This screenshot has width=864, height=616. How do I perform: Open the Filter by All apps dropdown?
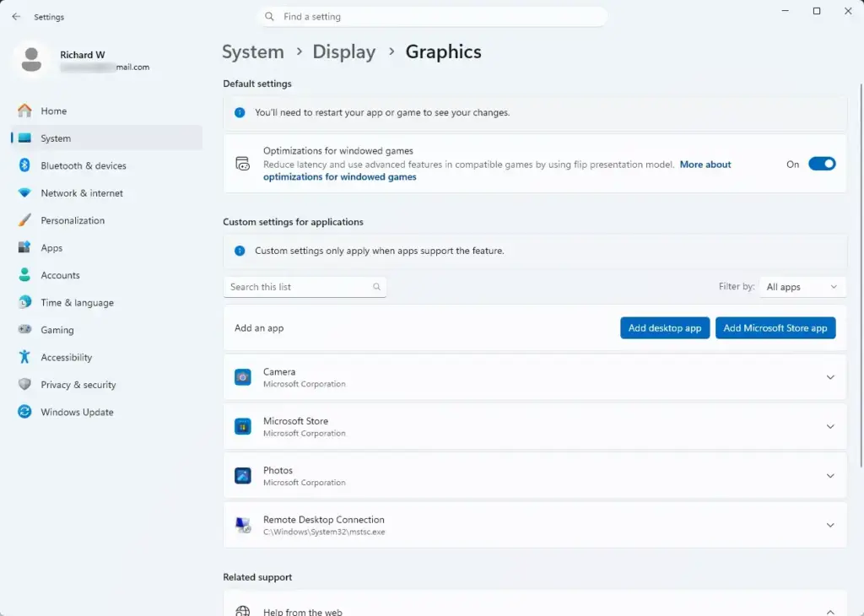(x=802, y=287)
